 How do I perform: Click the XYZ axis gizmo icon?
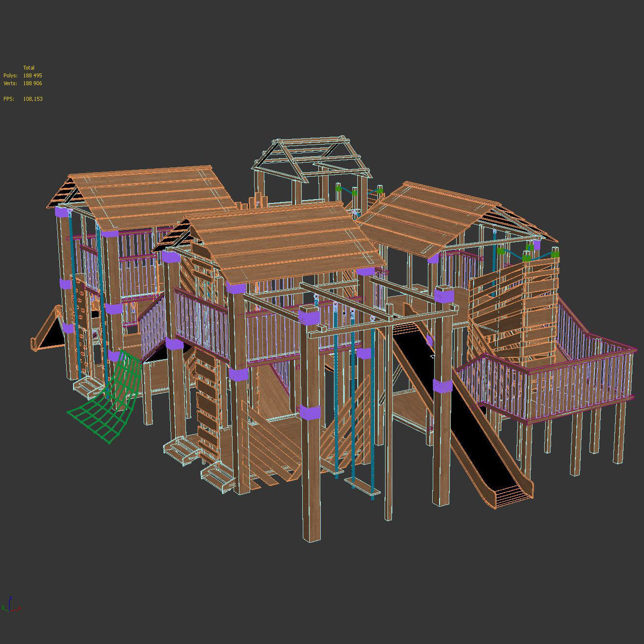10,604
